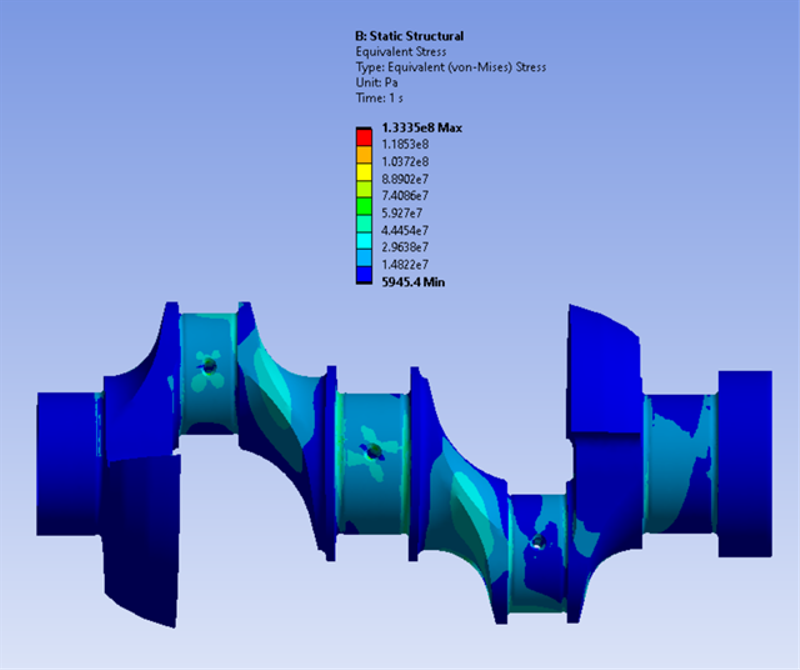Screen dimensions: 800x670
Task: Click the bright green legend band
Action: [x=364, y=207]
